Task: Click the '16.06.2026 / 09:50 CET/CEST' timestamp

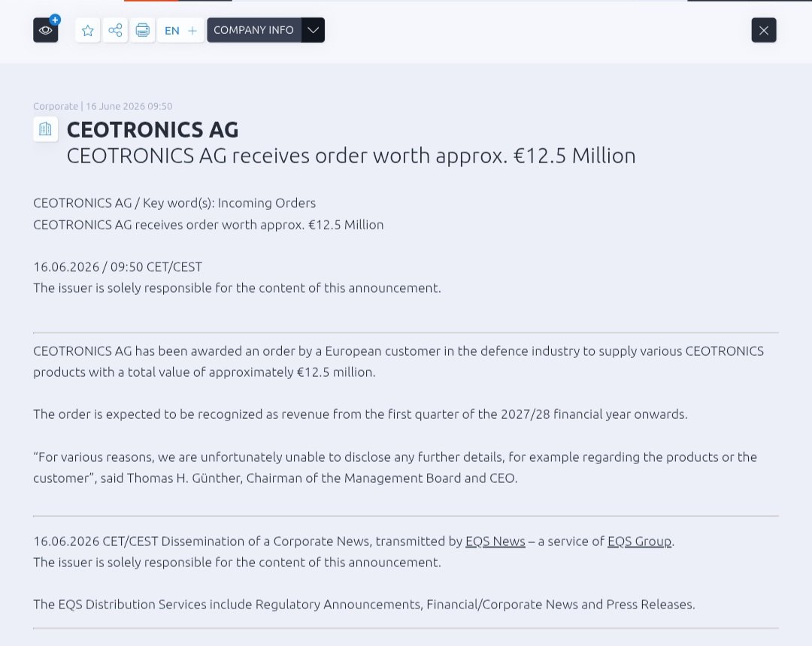Action: pyautogui.click(x=117, y=267)
